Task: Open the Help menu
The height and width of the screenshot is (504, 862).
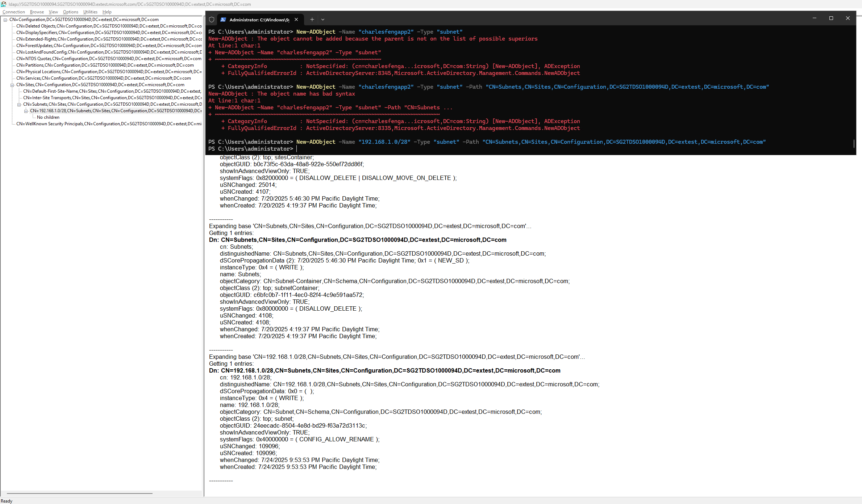Action: click(107, 12)
